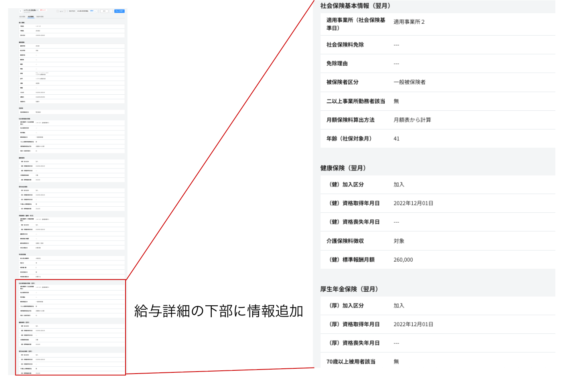The height and width of the screenshot is (380, 588).
Task: Select the underlined middle tab
Action: (31, 16)
